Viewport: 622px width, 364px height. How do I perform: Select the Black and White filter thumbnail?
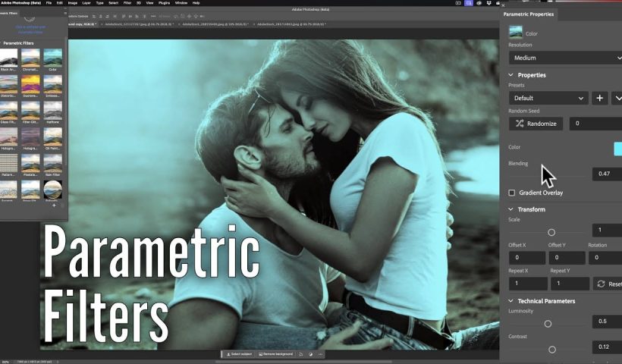9,58
